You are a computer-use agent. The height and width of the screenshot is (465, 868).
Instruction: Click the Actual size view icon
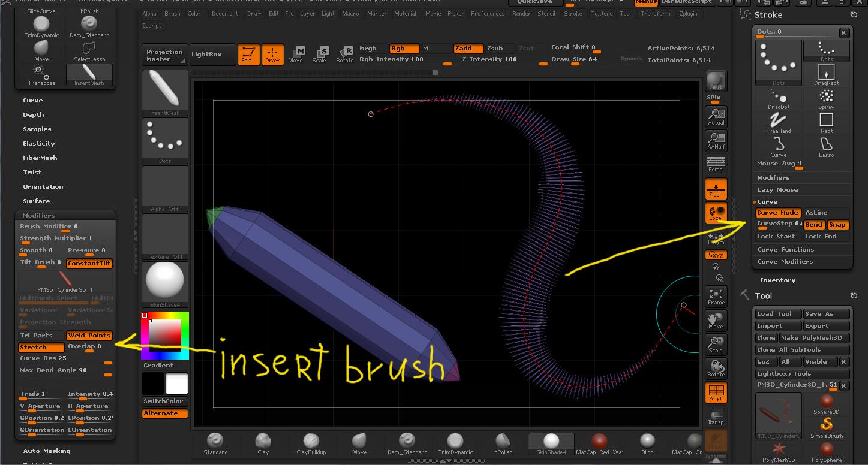[x=716, y=117]
